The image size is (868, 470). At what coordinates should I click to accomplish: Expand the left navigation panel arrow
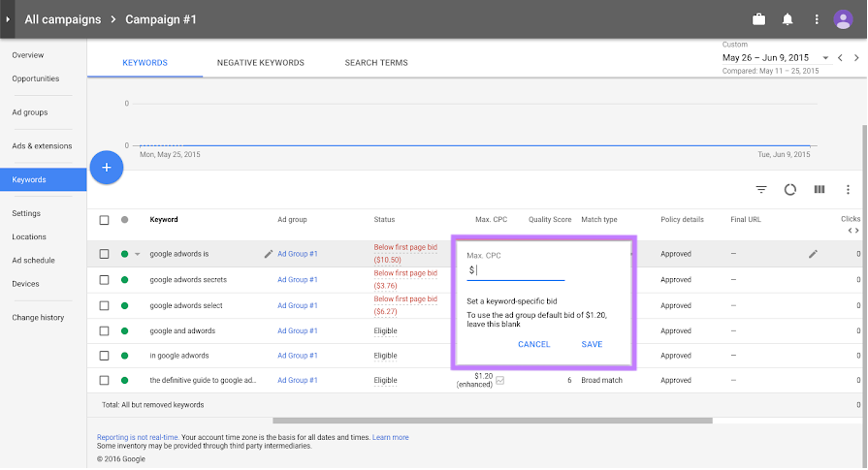click(8, 19)
